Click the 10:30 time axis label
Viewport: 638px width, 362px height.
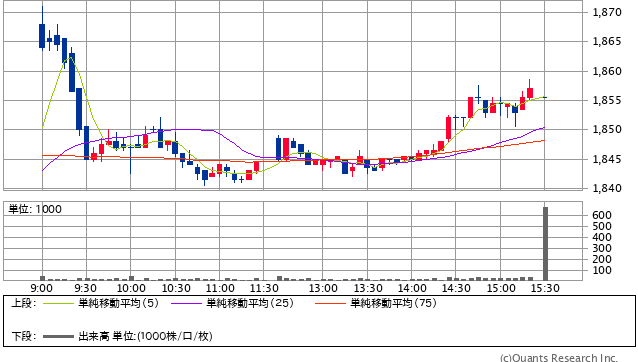pyautogui.click(x=176, y=288)
